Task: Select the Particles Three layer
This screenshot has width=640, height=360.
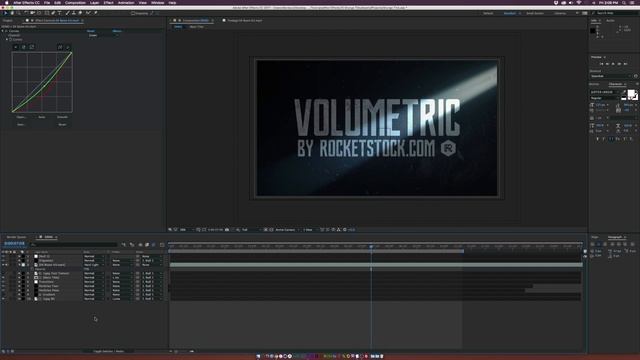Action: point(49,291)
